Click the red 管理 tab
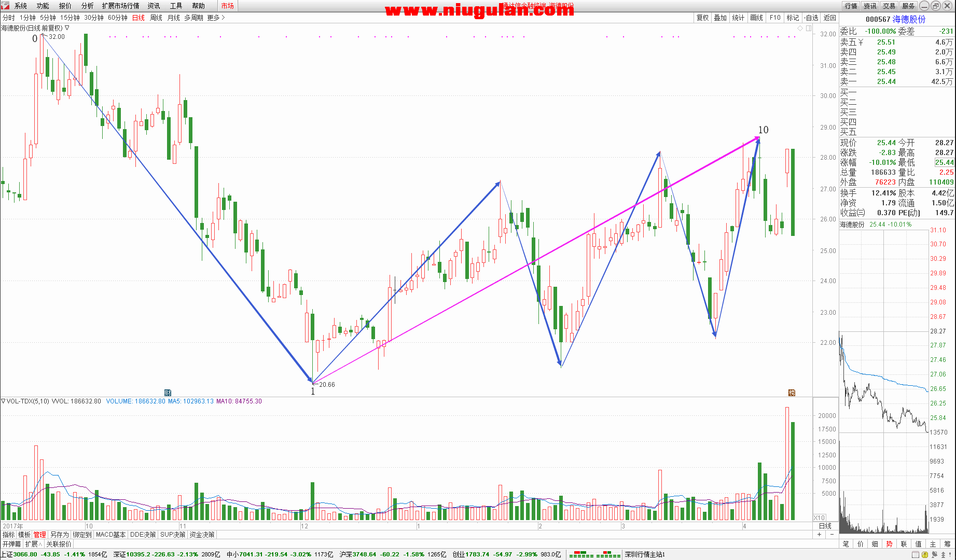This screenshot has height=560, width=956. (40, 535)
